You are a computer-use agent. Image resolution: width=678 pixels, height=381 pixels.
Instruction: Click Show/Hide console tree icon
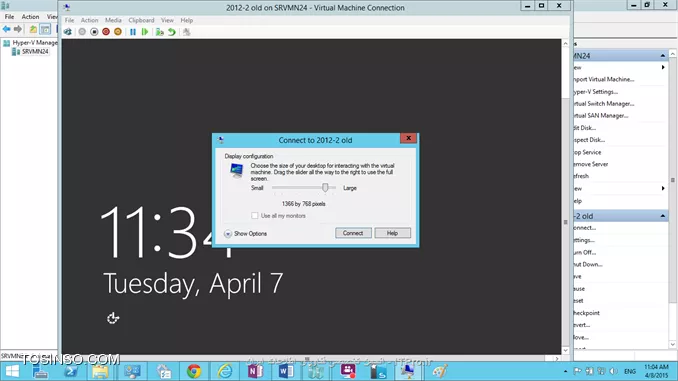click(45, 29)
